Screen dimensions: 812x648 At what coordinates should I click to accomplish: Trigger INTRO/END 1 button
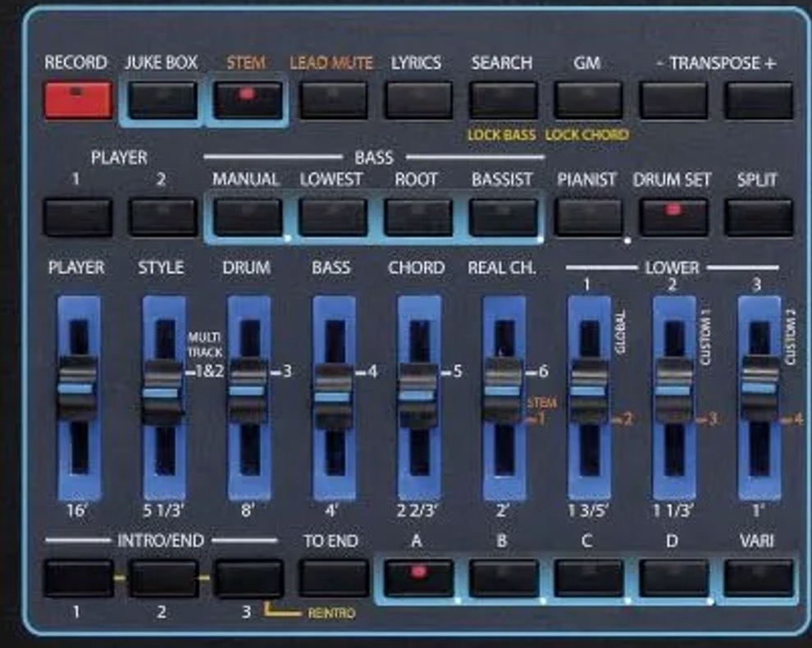pos(78,577)
